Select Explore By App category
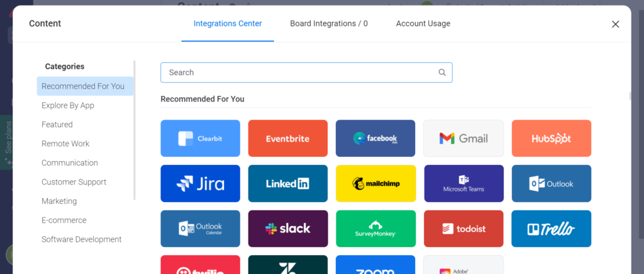The height and width of the screenshot is (274, 644). [x=68, y=105]
